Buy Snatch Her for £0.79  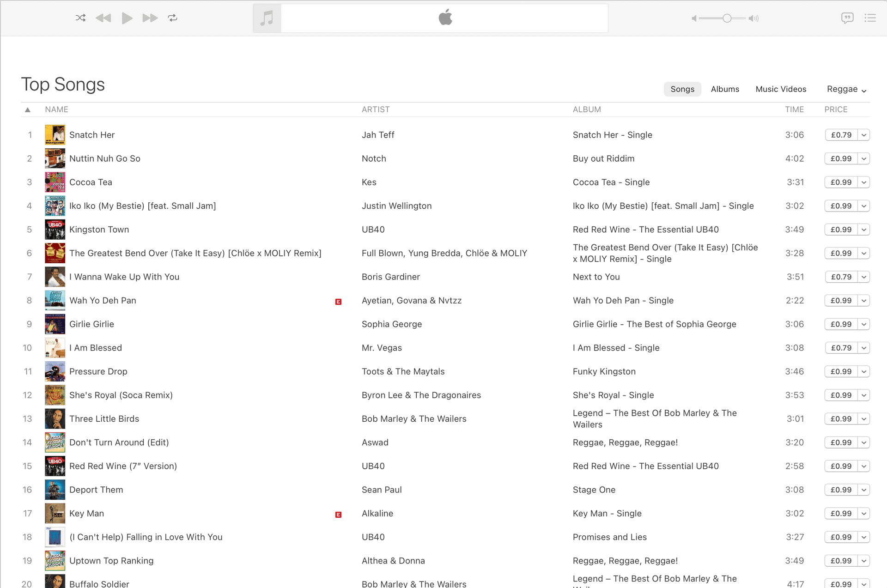tap(841, 135)
